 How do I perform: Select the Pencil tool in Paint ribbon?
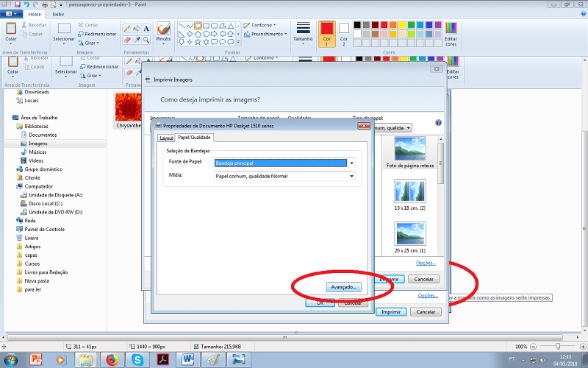point(127,29)
